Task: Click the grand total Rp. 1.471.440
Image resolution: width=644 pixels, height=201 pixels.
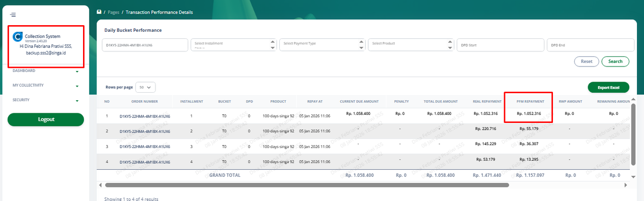Action: [x=487, y=175]
